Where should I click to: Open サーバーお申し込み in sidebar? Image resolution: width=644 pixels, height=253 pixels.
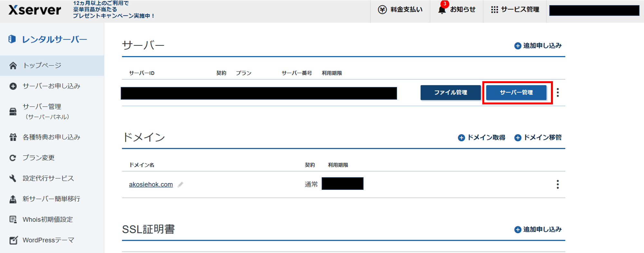[x=52, y=86]
